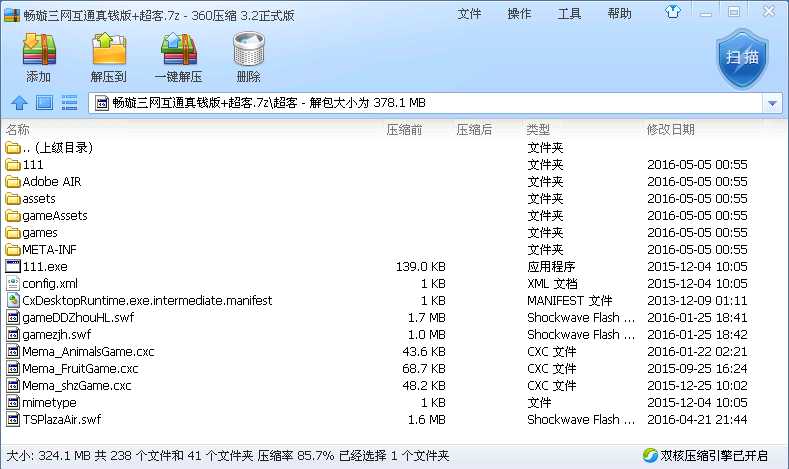This screenshot has height=469, width=789.
Task: Click the blue 扫描 (Scan) shield button
Action: click(742, 58)
